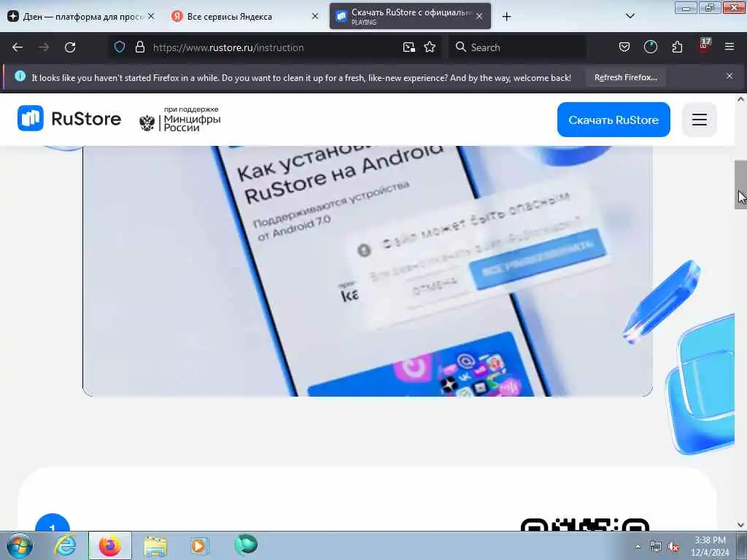Close the Дзен tab
747x560 pixels.
click(151, 16)
